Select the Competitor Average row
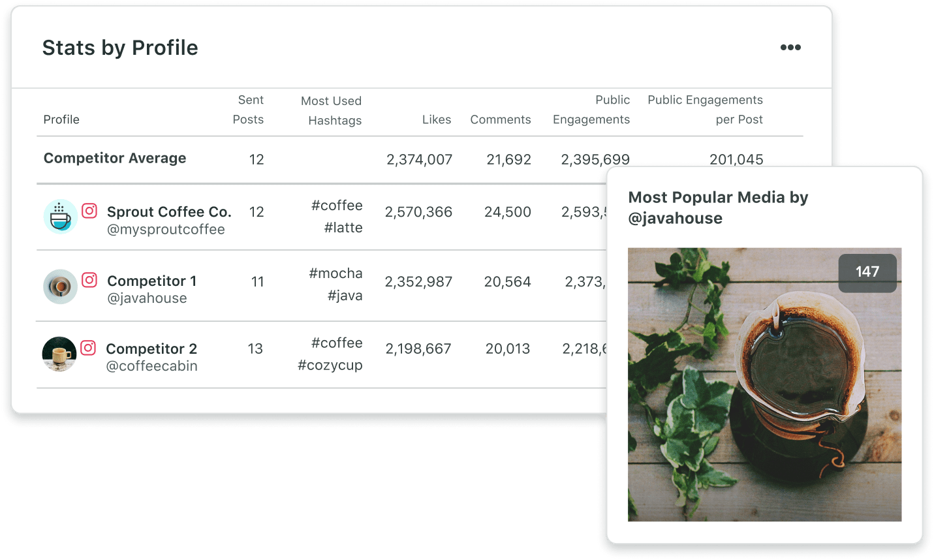The image size is (934, 560). coord(115,158)
